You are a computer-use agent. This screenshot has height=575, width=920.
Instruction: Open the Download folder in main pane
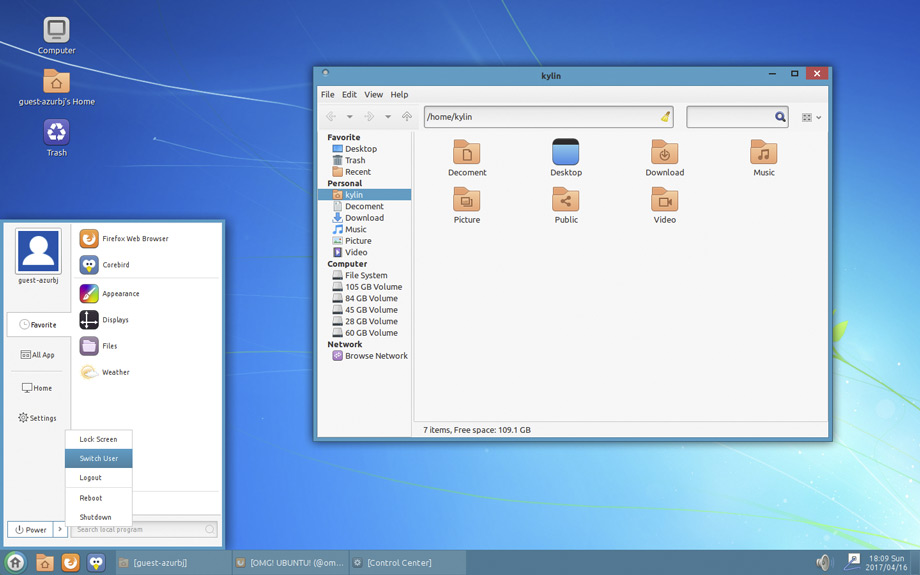point(664,153)
